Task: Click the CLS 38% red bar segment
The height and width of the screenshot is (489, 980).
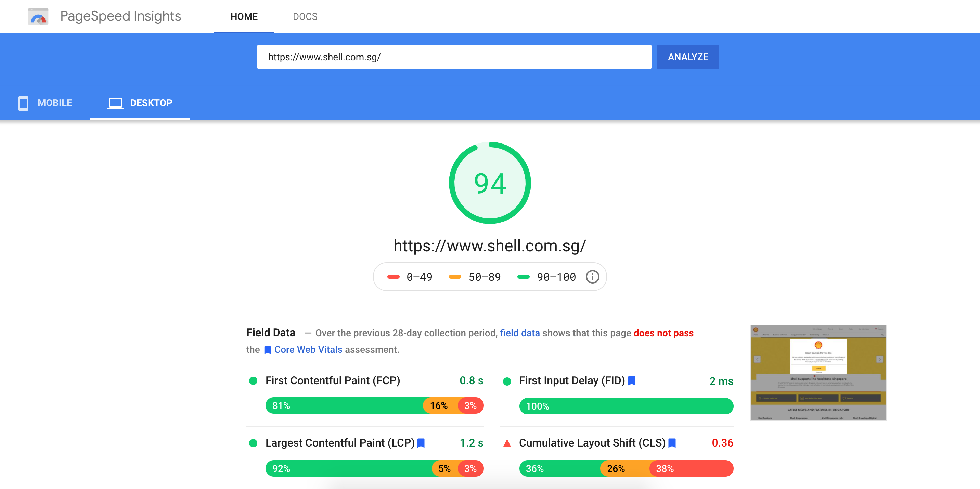Action: point(691,468)
